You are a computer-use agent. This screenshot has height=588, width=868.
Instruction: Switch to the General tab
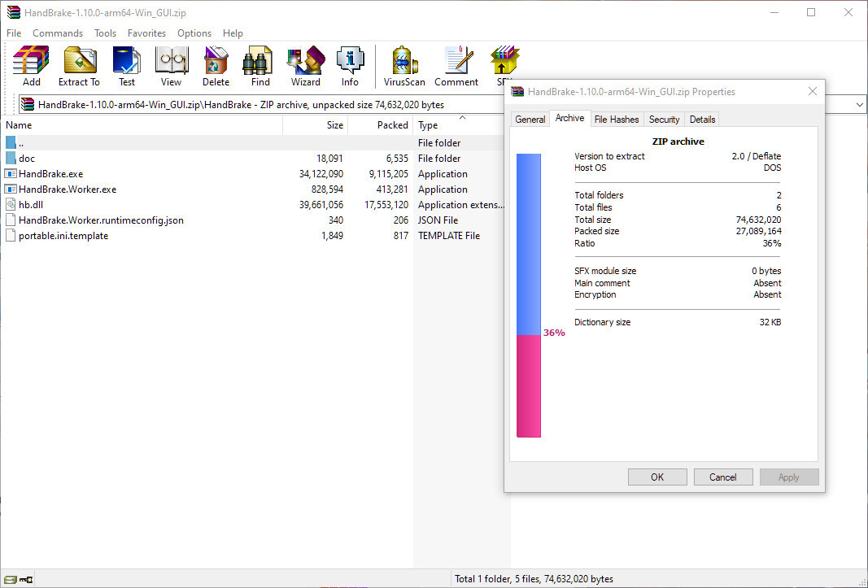[530, 119]
